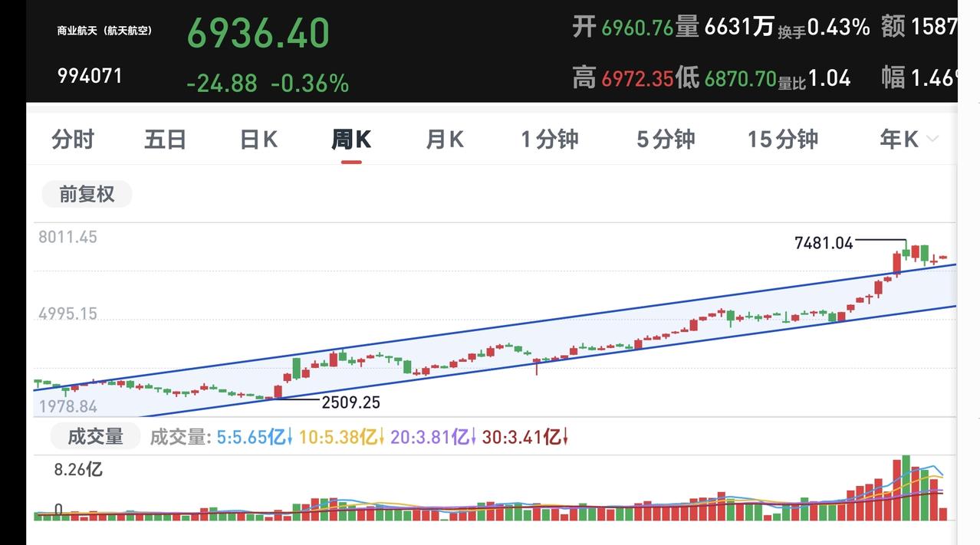Expand the 年K dropdown chevron
This screenshot has height=545, width=980.
(932, 140)
